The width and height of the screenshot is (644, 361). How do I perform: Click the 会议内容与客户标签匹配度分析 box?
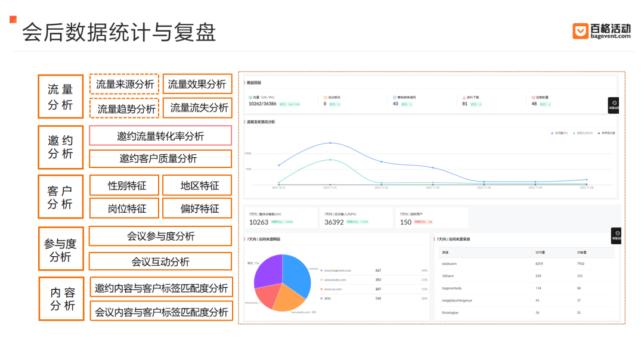pos(161,312)
